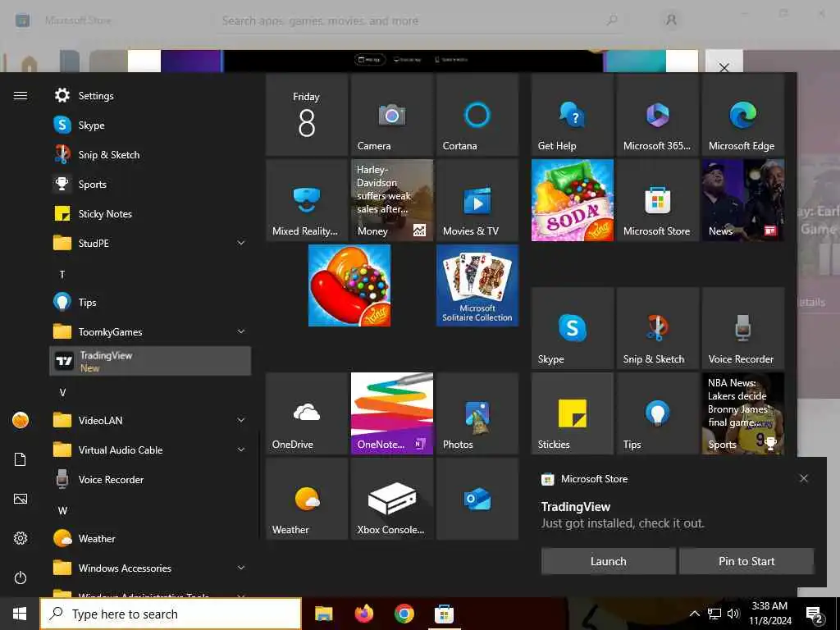Open the Microsoft Solitaire Collection tile

[x=477, y=285]
